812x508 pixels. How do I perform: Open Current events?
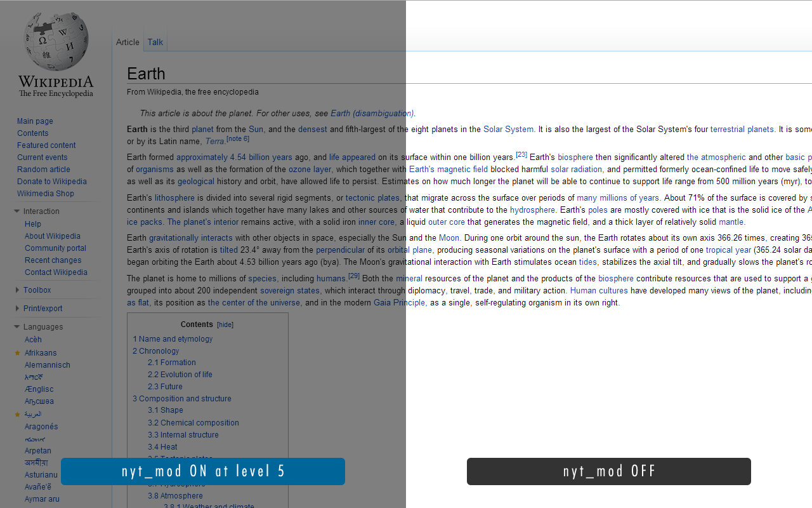[x=43, y=157]
